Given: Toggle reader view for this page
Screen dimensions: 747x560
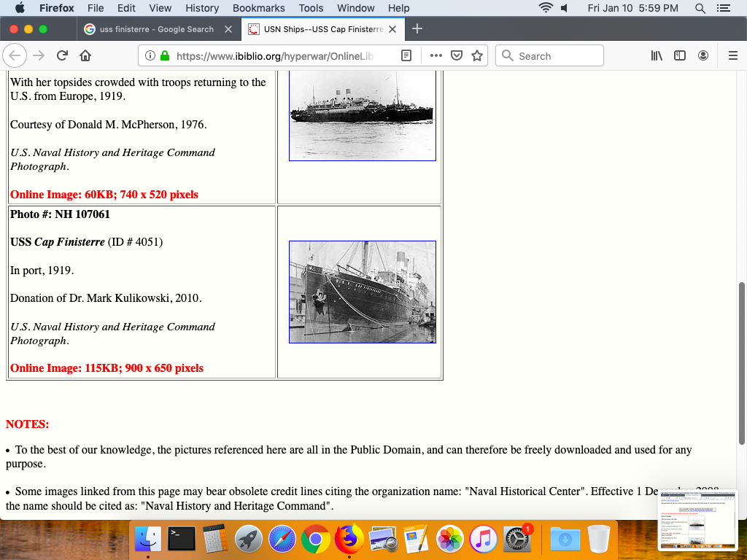Looking at the screenshot, I should tap(407, 56).
